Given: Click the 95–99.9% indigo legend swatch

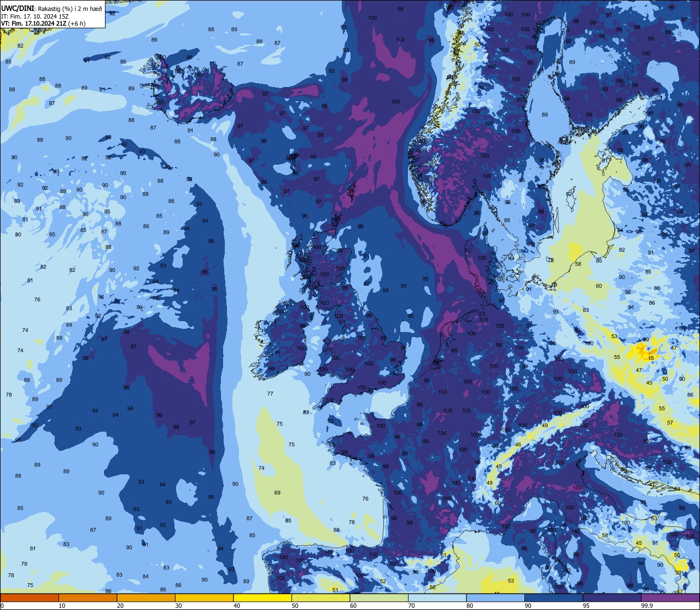Looking at the screenshot, I should (x=612, y=598).
